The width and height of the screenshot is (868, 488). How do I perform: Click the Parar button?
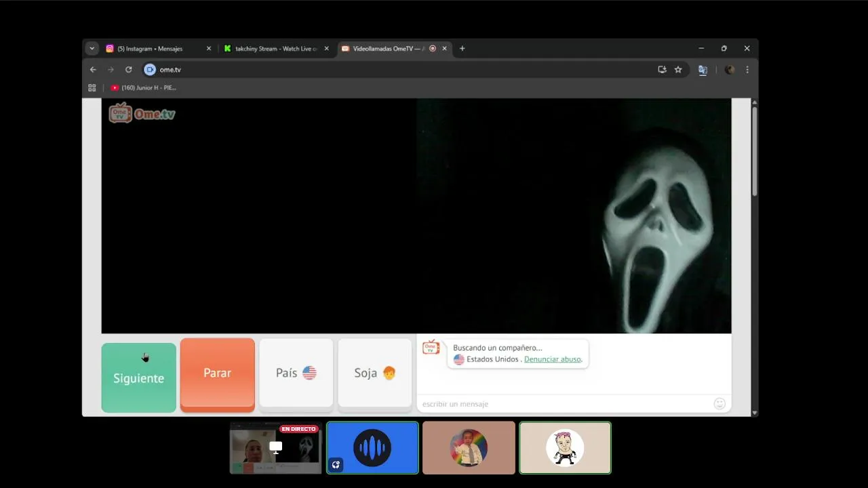tap(218, 374)
